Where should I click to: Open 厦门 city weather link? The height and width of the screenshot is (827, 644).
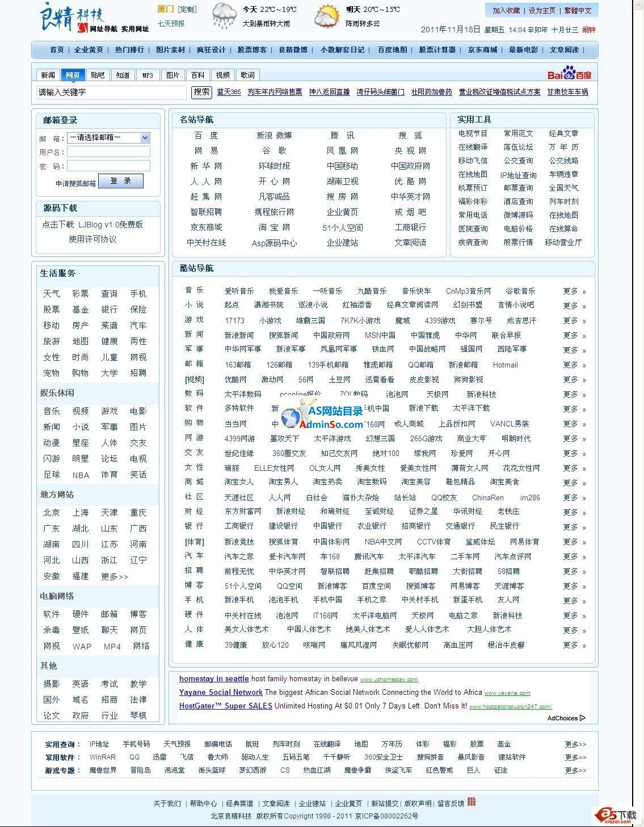click(166, 9)
